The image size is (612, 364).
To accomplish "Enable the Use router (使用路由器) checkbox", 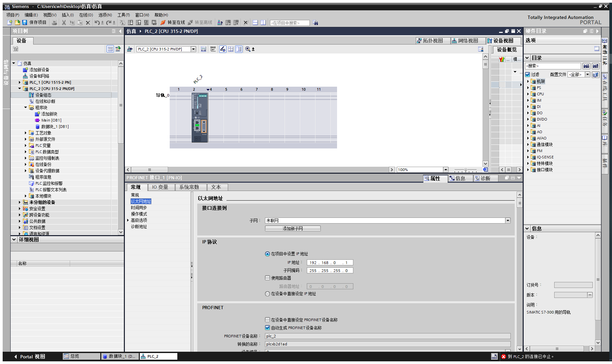I will tap(267, 278).
